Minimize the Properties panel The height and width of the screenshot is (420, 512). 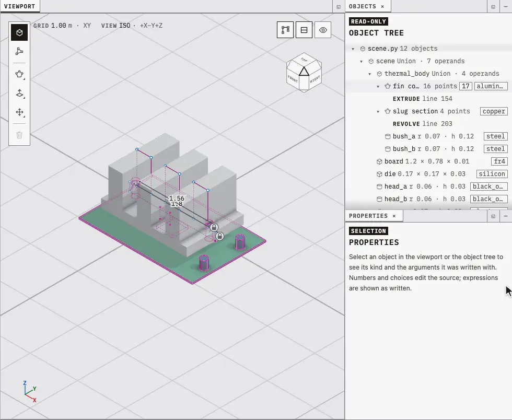coord(506,216)
